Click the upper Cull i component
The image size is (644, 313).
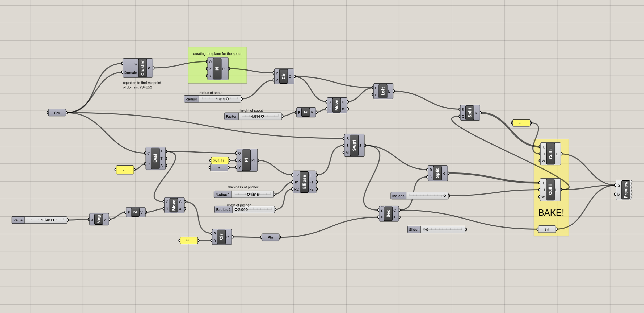[550, 154]
